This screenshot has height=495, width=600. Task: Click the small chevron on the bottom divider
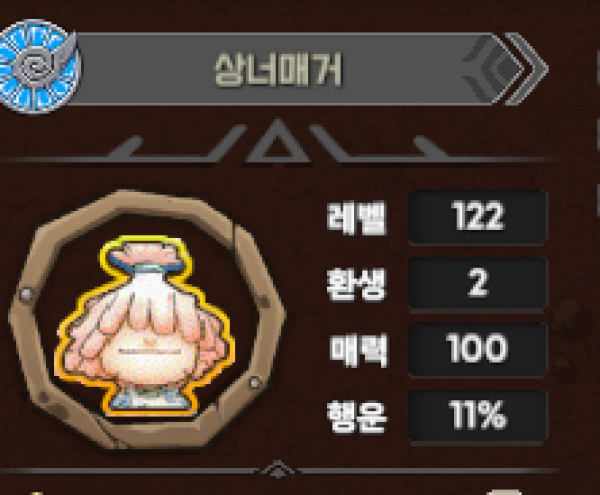tap(278, 469)
